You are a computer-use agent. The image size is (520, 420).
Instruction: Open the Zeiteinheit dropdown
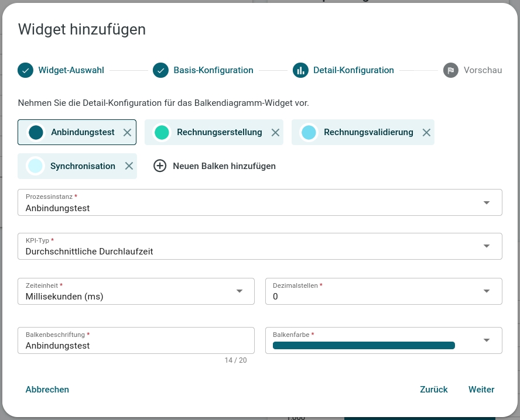136,291
